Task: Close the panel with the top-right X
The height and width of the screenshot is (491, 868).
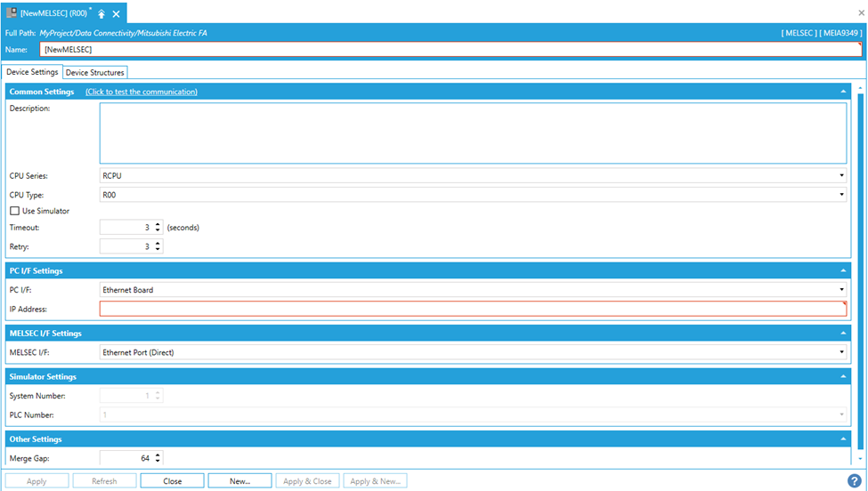Action: tap(862, 12)
